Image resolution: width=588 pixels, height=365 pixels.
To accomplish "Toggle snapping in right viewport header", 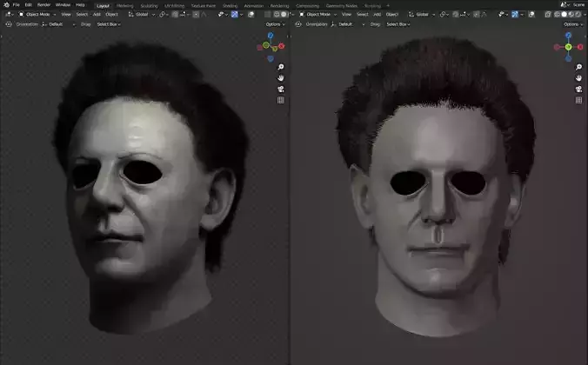I will tap(456, 14).
